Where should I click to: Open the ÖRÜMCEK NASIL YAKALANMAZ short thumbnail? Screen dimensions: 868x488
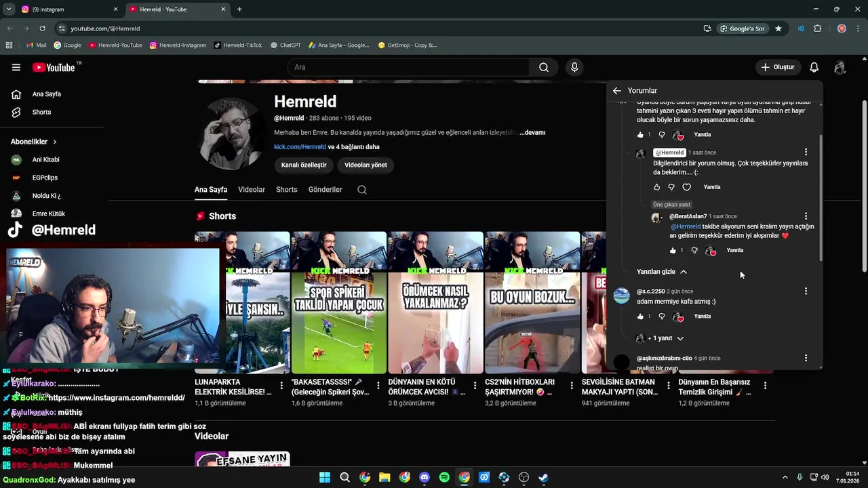pyautogui.click(x=435, y=303)
